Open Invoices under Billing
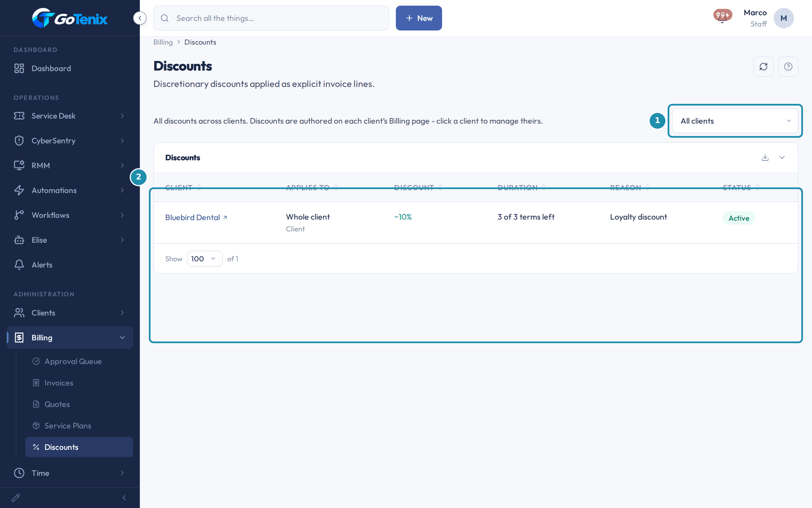 pyautogui.click(x=79, y=383)
